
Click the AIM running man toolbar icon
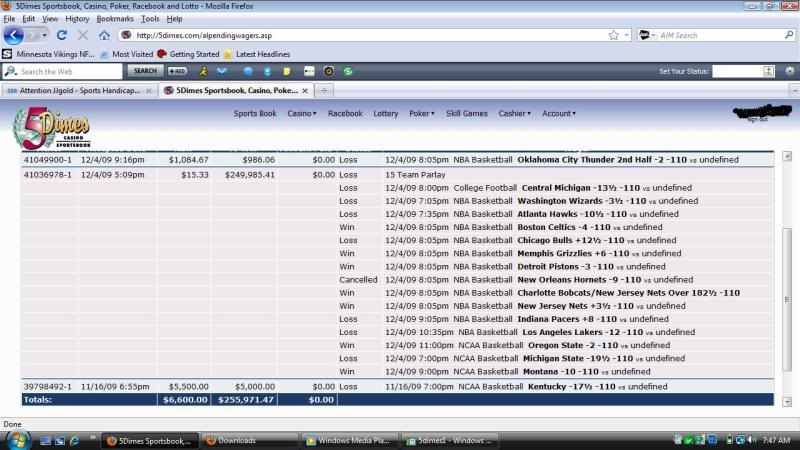pyautogui.click(x=204, y=71)
